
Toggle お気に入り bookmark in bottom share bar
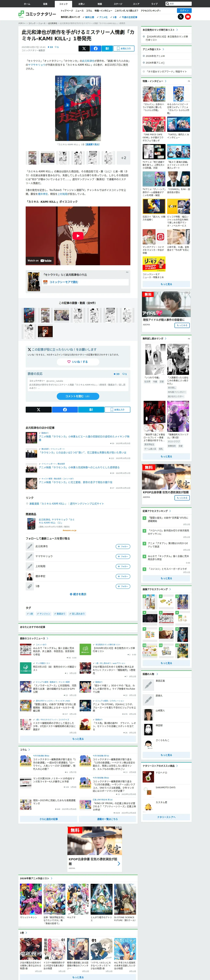[x=117, y=410]
